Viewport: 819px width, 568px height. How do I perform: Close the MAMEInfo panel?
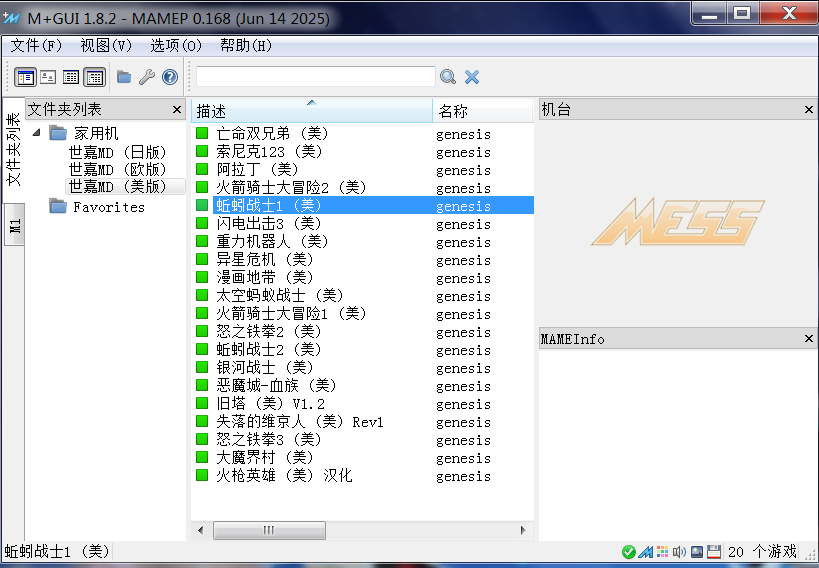click(809, 339)
